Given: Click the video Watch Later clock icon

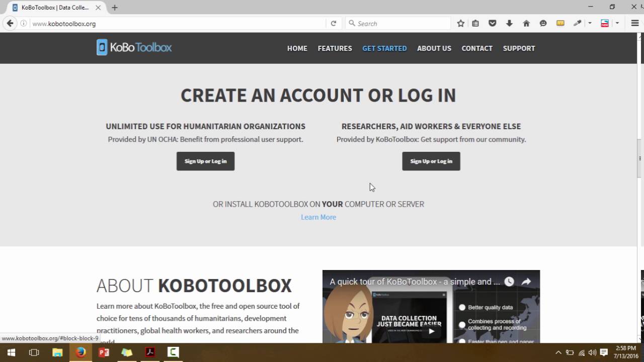Looking at the screenshot, I should click(x=509, y=282).
